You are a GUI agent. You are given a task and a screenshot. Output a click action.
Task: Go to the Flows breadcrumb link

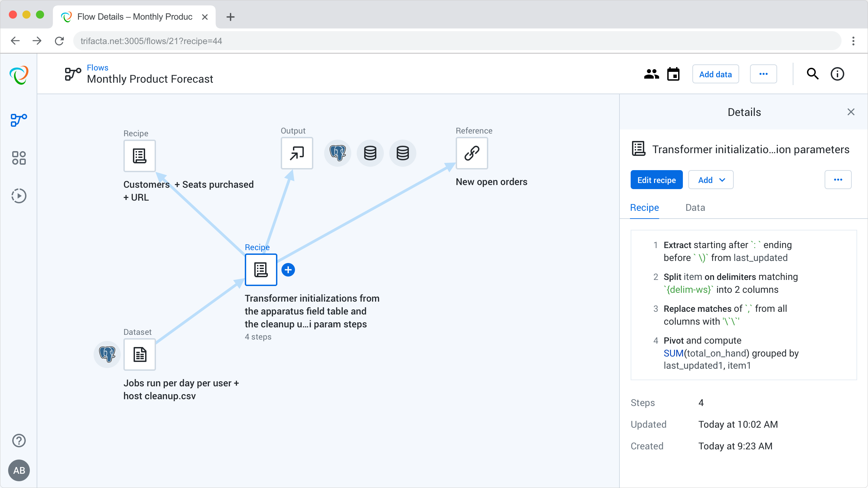pyautogui.click(x=98, y=67)
